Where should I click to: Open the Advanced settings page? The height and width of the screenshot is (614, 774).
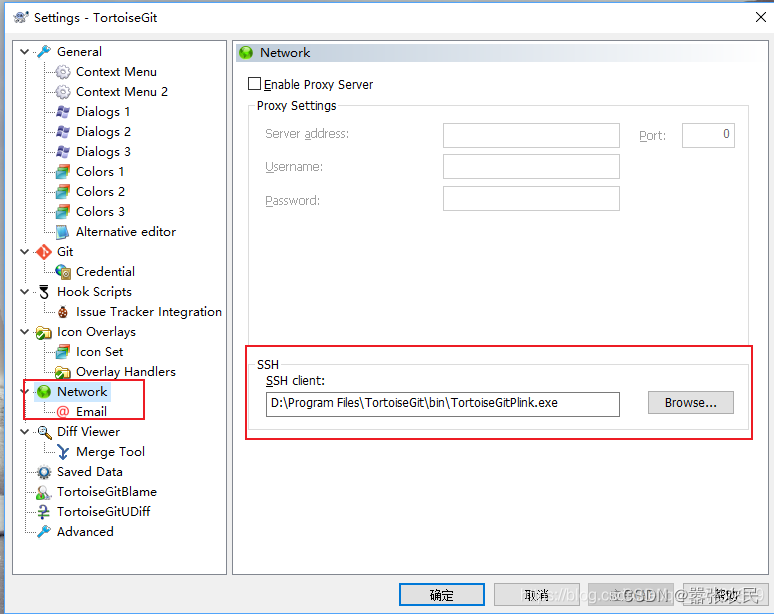[x=85, y=532]
